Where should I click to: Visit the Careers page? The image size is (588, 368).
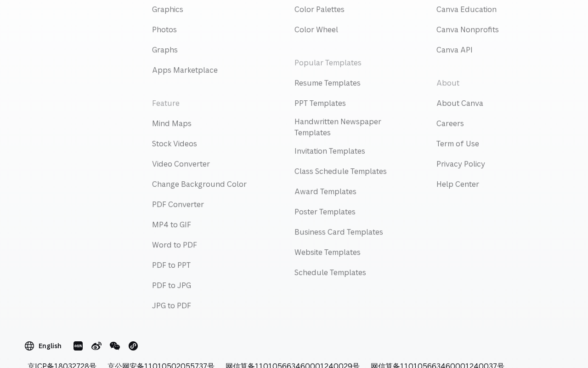pyautogui.click(x=450, y=123)
